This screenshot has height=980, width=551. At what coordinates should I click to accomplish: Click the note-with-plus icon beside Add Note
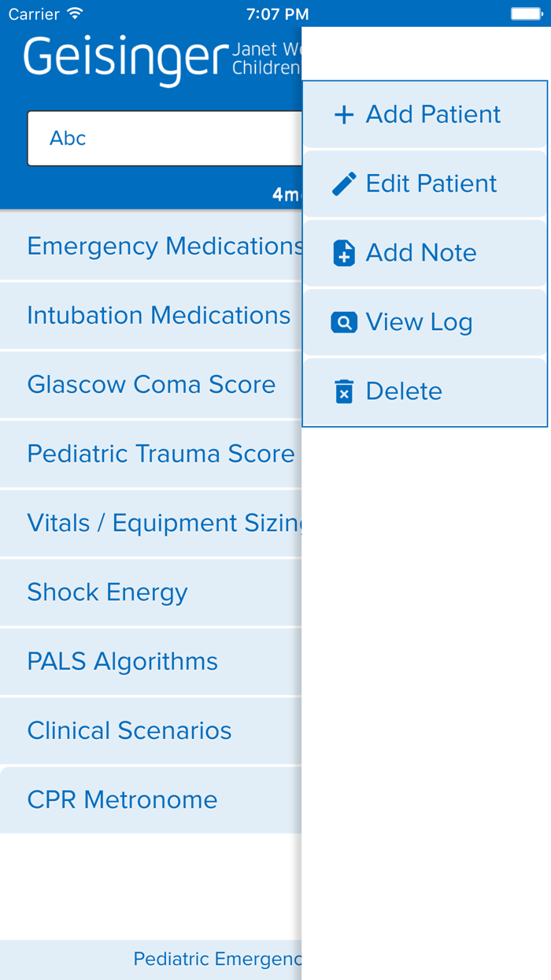(344, 253)
